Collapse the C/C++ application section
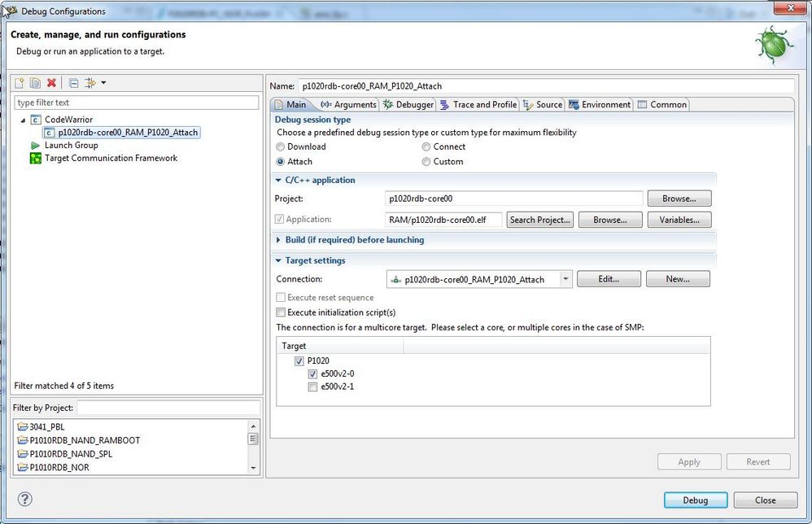 tap(278, 180)
